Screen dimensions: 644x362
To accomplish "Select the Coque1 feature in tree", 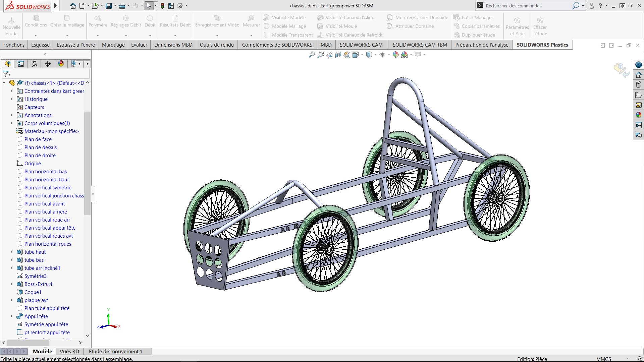I will click(x=33, y=292).
